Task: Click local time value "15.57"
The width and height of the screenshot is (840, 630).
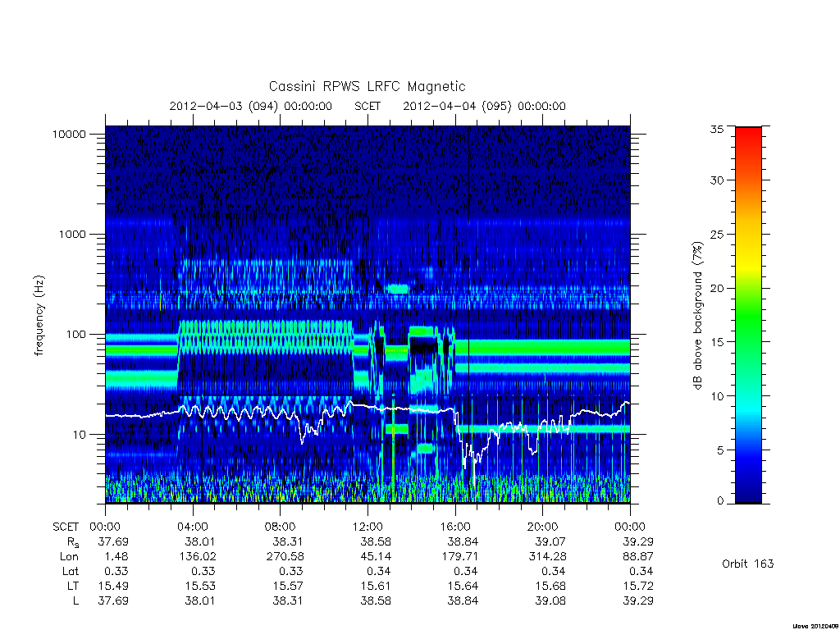Action: tap(288, 586)
